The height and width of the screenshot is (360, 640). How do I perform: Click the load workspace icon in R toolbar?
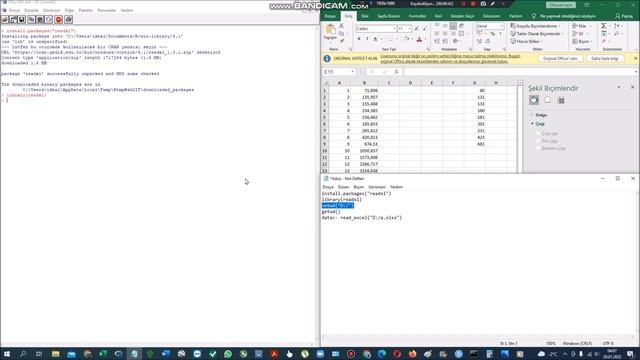pyautogui.click(x=13, y=20)
